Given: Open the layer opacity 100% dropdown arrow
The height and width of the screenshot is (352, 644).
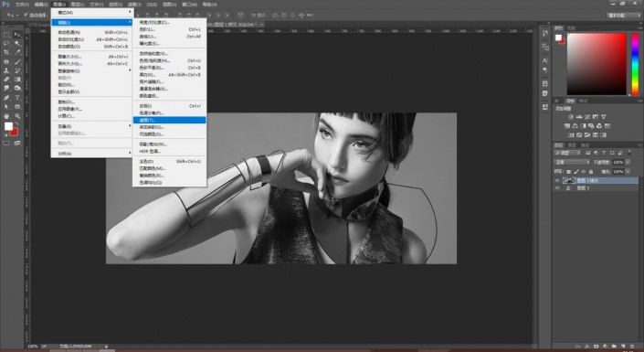Looking at the screenshot, I should click(628, 163).
